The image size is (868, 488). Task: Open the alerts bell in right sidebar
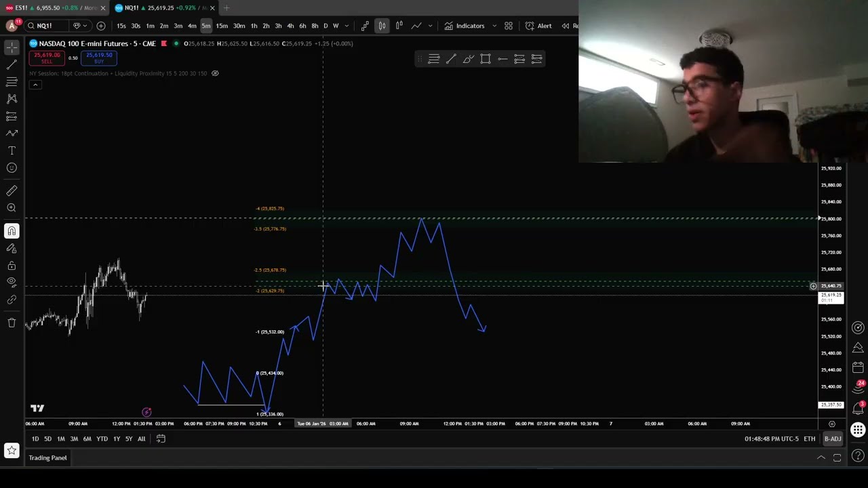coord(858,409)
